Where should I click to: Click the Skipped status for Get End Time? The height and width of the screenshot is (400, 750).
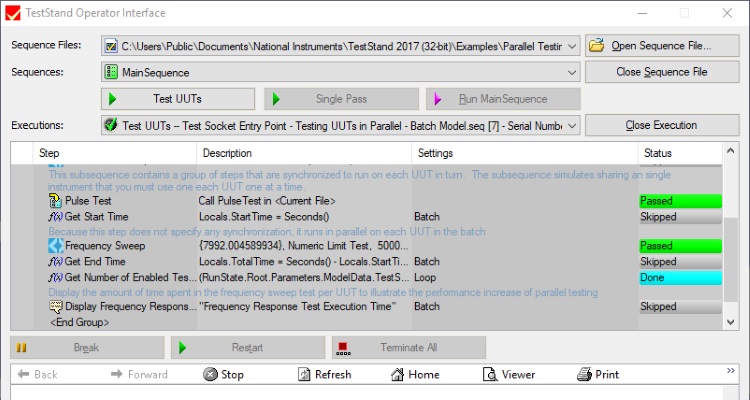pyautogui.click(x=681, y=262)
